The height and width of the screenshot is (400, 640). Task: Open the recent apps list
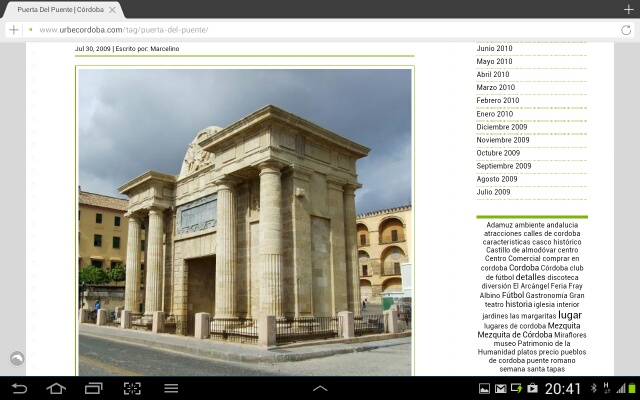click(x=93, y=388)
